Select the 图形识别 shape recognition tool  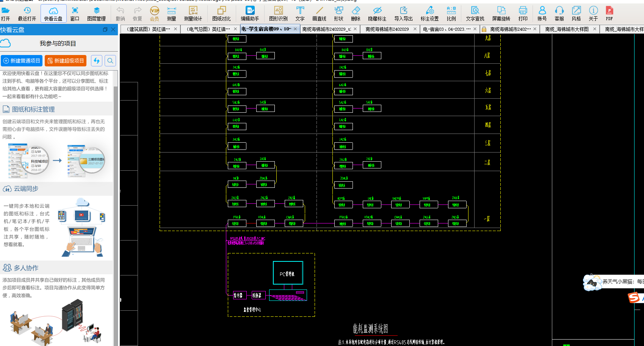coord(279,14)
